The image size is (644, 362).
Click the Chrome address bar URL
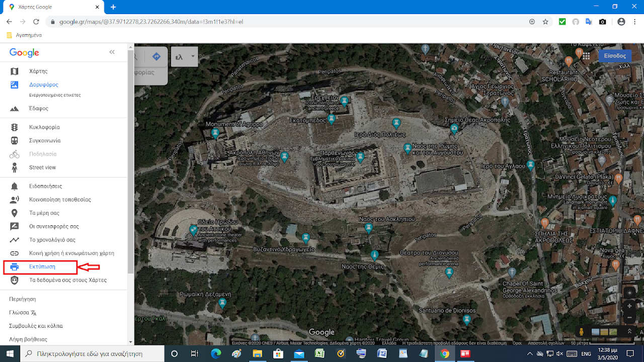151,22
